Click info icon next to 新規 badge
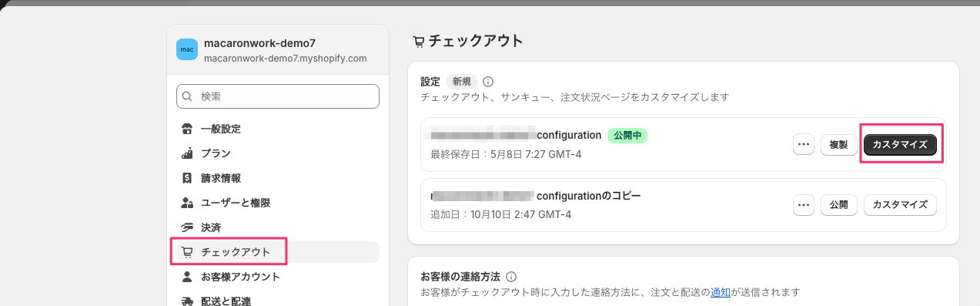This screenshot has height=306, width=980. click(488, 82)
